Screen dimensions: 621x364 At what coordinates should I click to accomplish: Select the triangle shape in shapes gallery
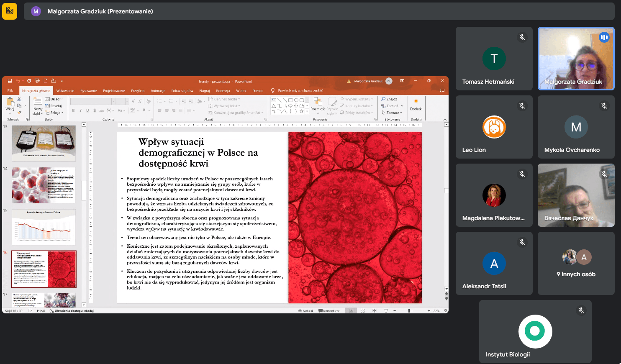[x=274, y=106]
